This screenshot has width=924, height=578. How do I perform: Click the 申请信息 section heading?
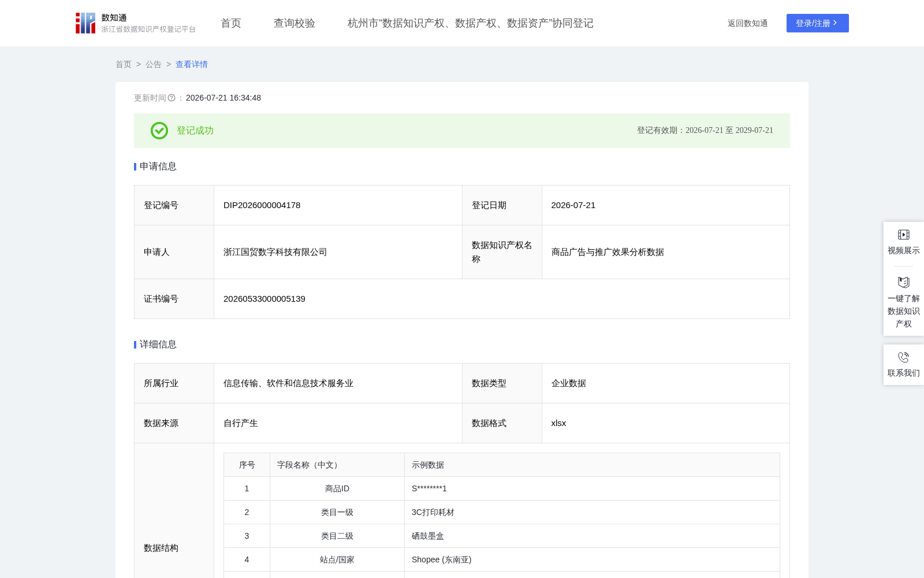[x=158, y=166]
